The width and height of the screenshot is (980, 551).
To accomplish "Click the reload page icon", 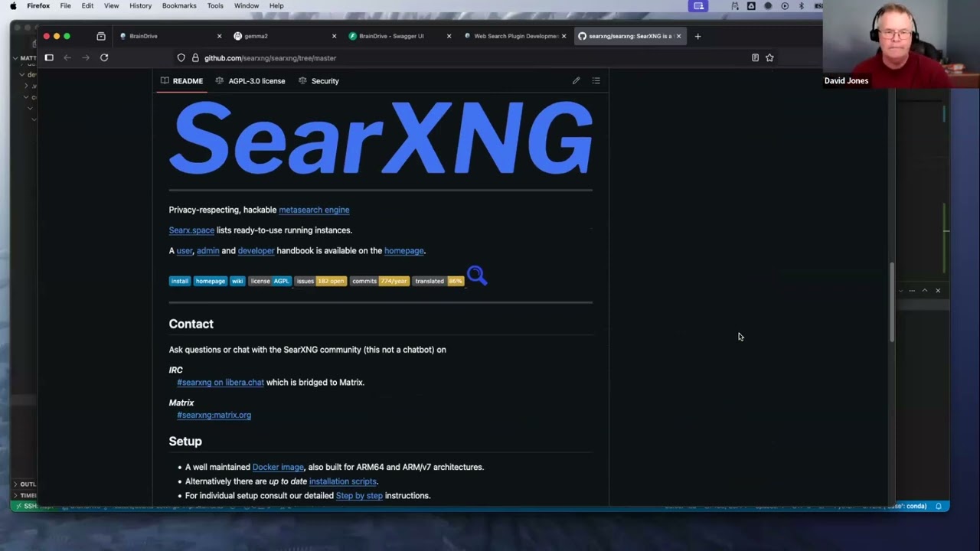I will 104,57.
